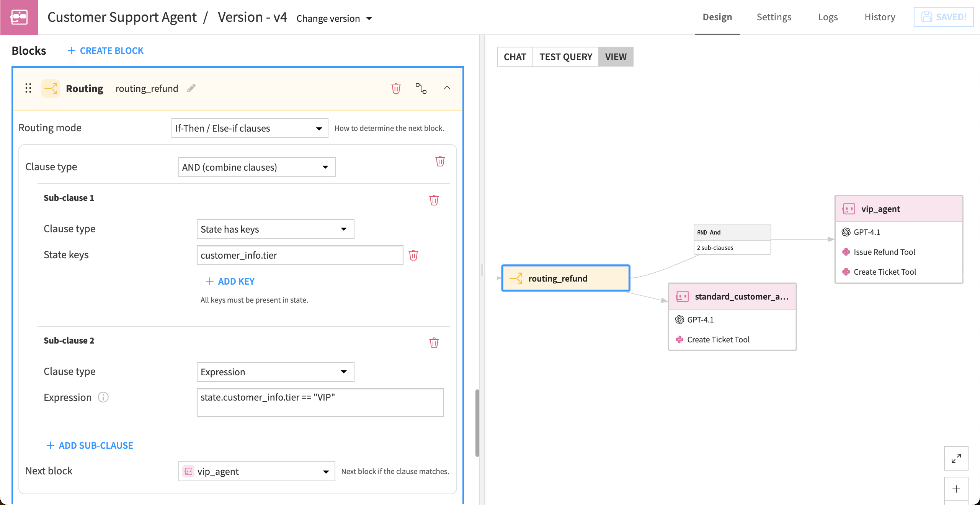Open the State has keys clause dropdown
The height and width of the screenshot is (505, 980).
pos(275,229)
